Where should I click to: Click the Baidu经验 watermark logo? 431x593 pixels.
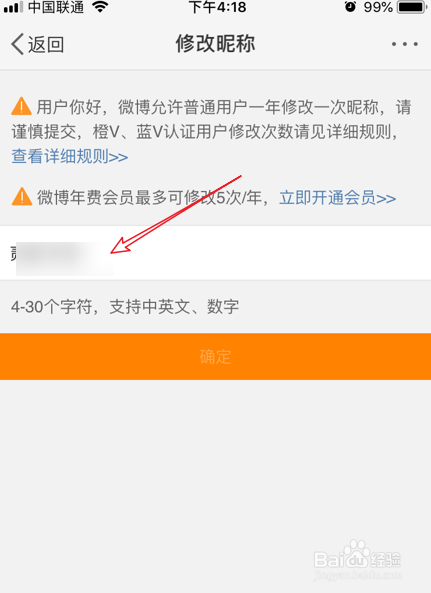[x=357, y=559]
